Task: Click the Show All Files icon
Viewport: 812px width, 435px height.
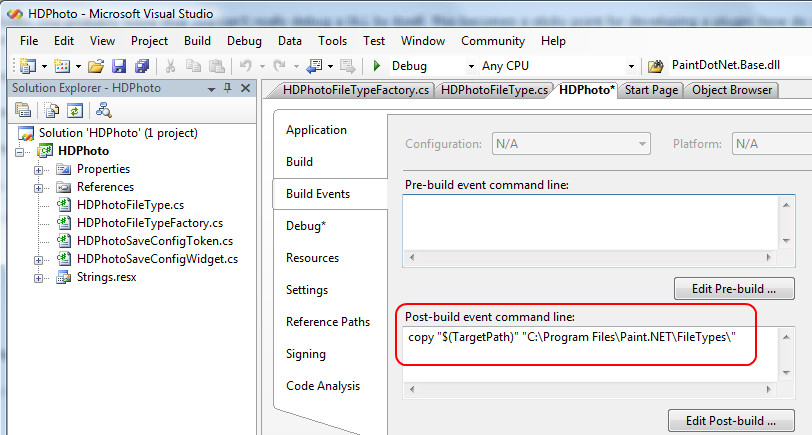Action: (x=52, y=110)
